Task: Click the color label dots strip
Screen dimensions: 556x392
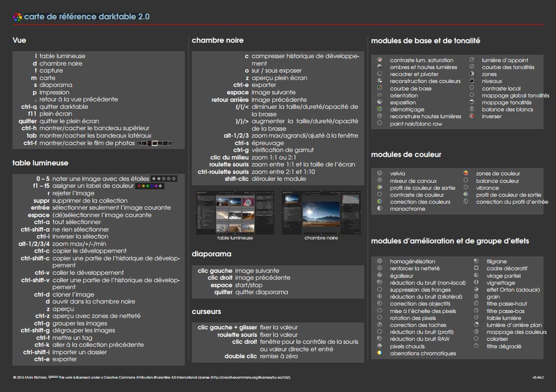Action: click(x=150, y=186)
